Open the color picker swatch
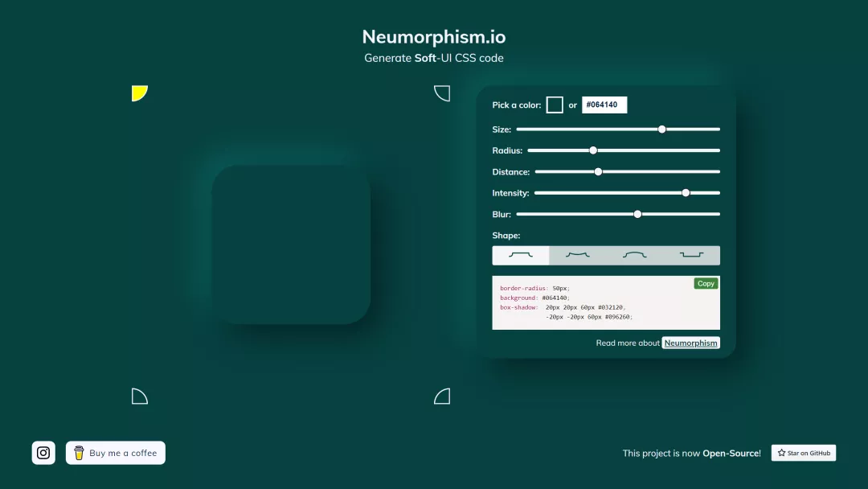868x489 pixels. point(554,105)
